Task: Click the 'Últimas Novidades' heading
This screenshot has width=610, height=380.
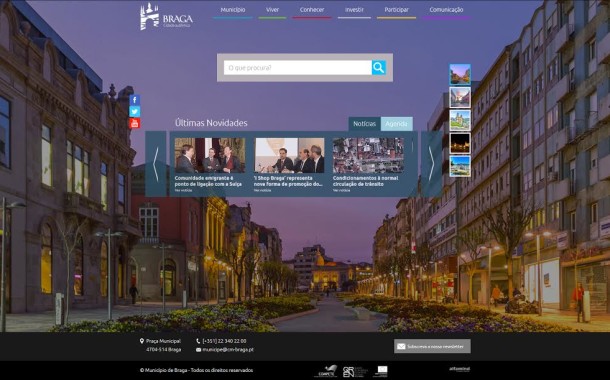Action: tap(211, 123)
